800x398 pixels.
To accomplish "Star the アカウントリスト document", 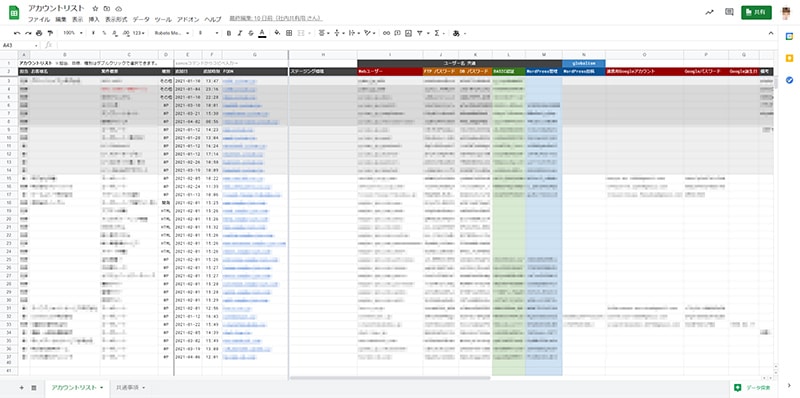I will coord(95,9).
